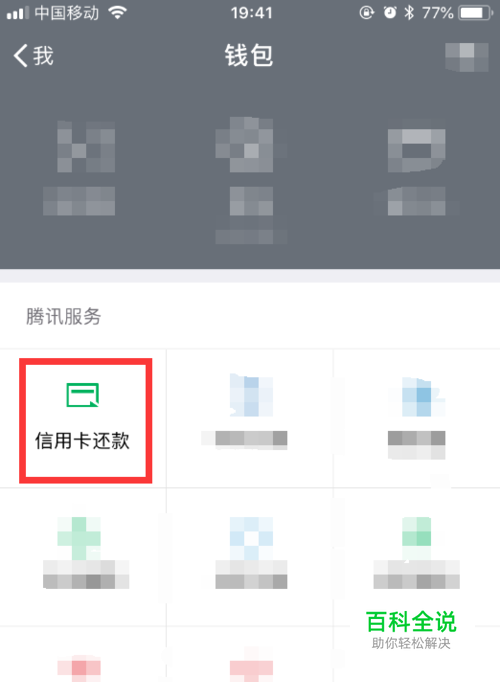Tap the blurred card-shaped icon in the gray header
Image resolution: width=500 pixels, height=682 pixels.
(417, 170)
